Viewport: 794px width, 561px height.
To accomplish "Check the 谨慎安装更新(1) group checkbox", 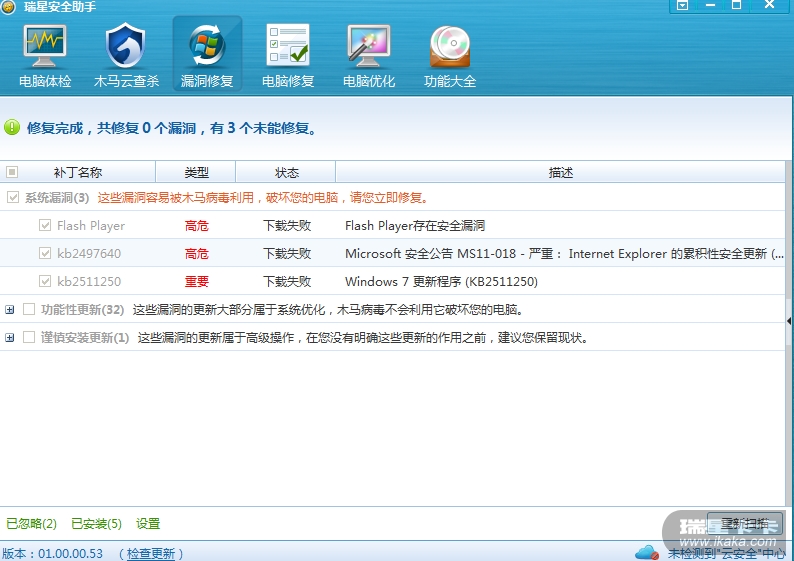I will coord(29,337).
